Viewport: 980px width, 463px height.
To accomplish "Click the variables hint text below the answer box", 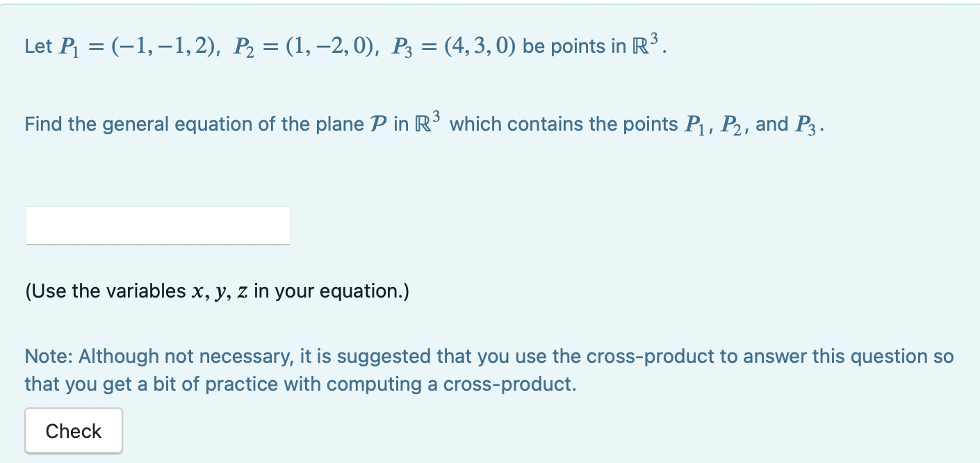I will coord(215,291).
